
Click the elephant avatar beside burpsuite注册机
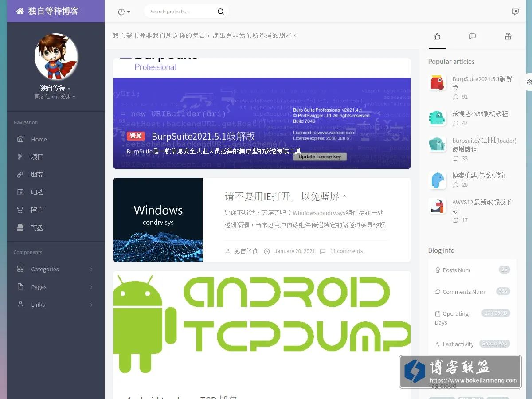click(438, 145)
